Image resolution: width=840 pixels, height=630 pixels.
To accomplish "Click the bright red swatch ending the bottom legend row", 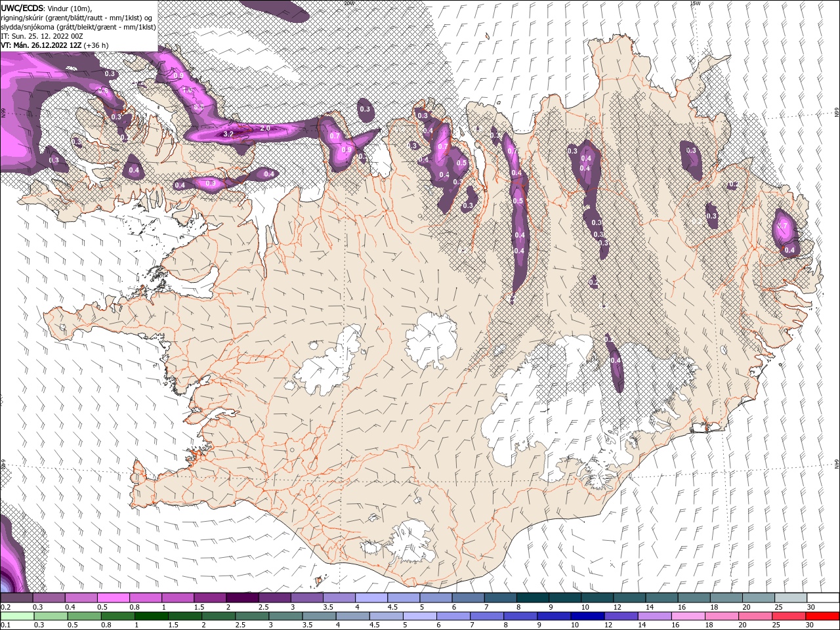I will [823, 616].
